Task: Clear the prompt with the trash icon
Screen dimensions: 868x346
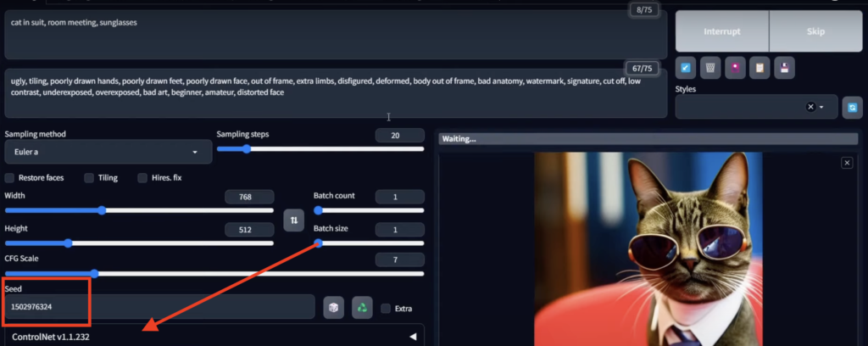Action: [x=711, y=68]
